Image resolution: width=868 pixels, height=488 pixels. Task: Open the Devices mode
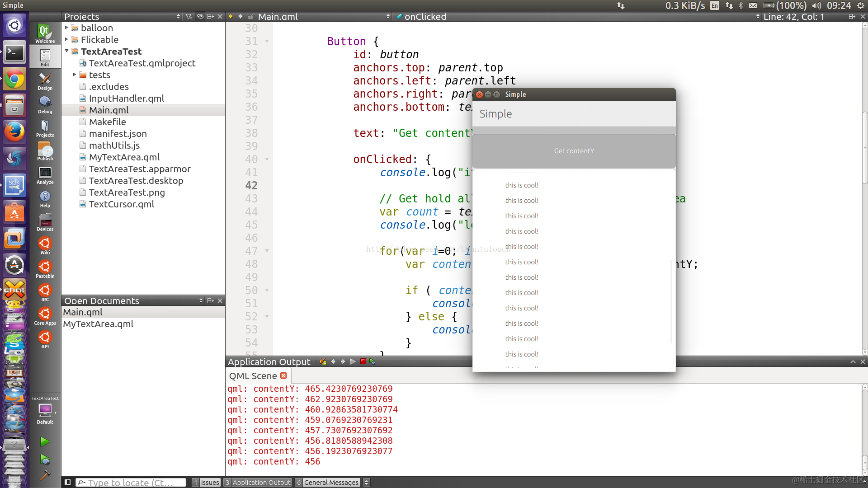45,223
